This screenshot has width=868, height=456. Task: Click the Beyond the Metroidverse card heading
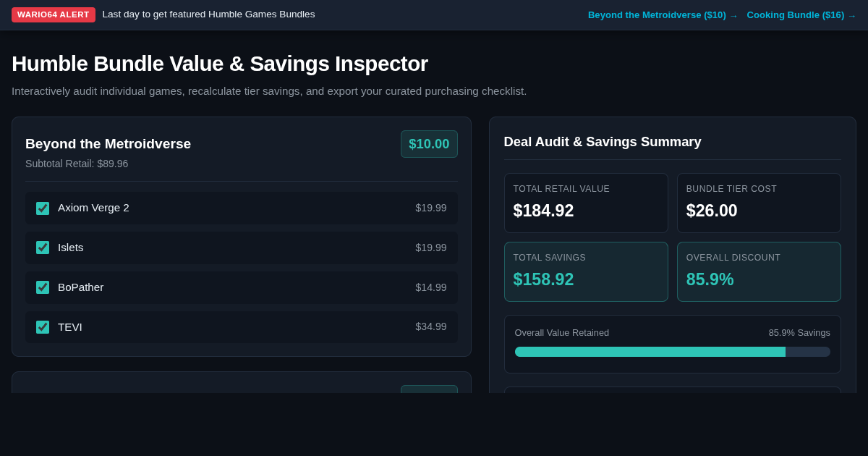coord(109,144)
